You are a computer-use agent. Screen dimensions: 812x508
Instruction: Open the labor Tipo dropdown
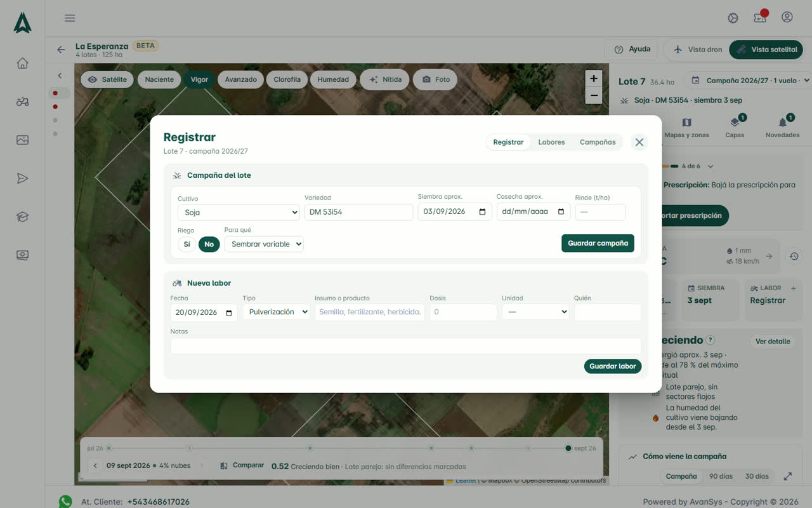tap(277, 312)
